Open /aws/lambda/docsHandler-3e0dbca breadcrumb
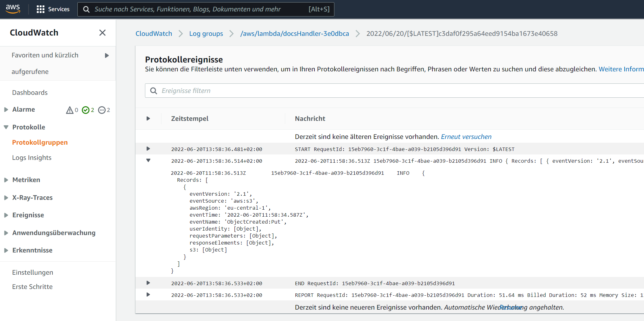Screen dimensions: 644x321 (295, 34)
